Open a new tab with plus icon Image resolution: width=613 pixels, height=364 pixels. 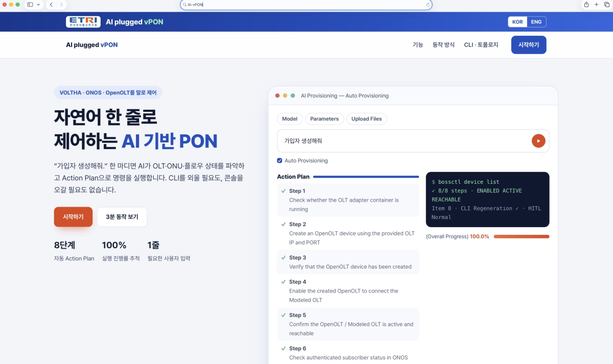click(x=596, y=5)
